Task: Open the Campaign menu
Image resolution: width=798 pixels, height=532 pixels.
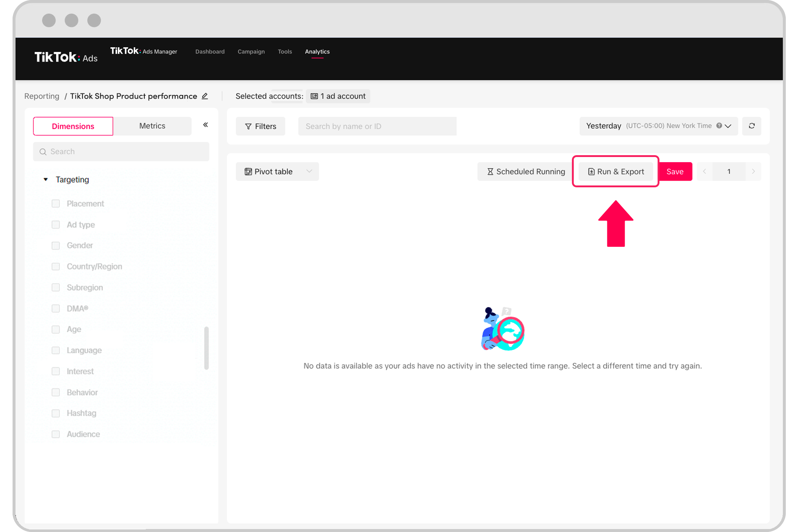Action: click(x=251, y=52)
